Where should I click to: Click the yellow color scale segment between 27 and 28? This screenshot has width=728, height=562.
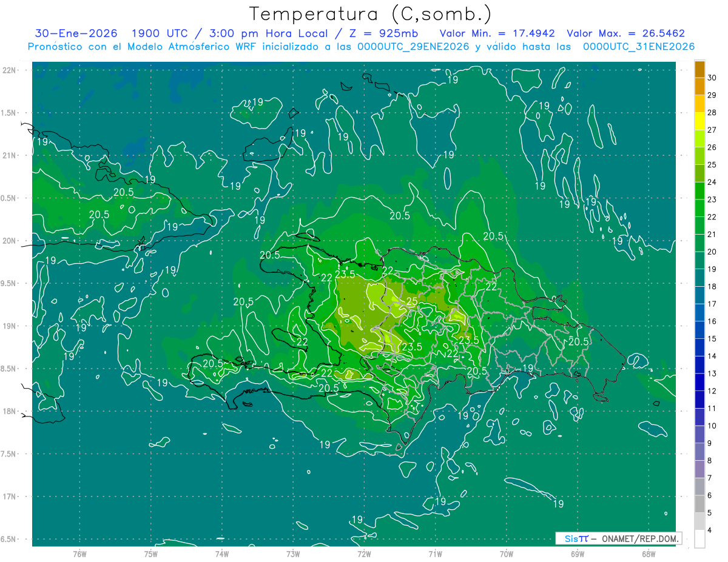699,122
